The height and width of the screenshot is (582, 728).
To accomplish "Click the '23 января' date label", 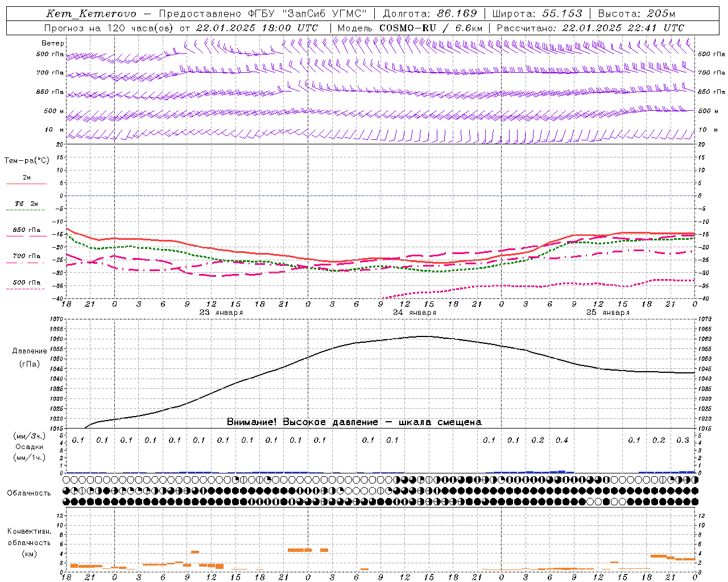I will 221,312.
